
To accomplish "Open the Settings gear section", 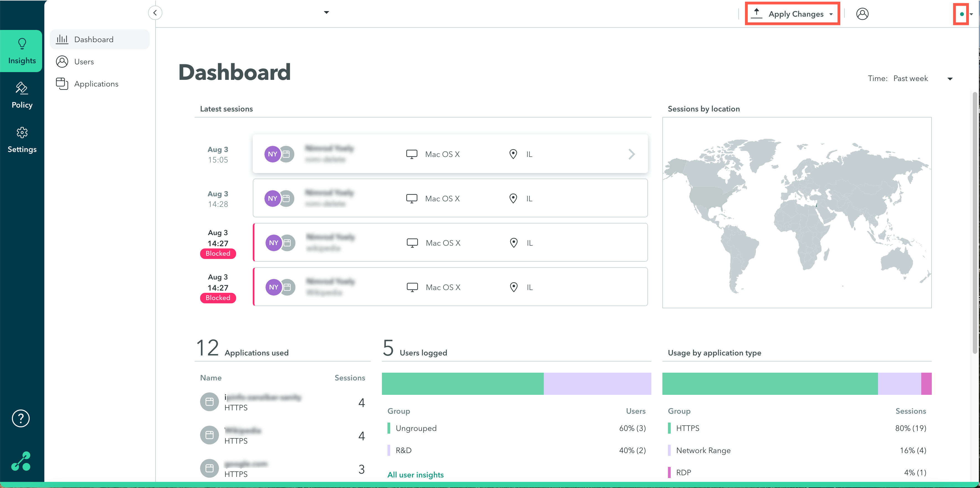I will click(x=22, y=140).
